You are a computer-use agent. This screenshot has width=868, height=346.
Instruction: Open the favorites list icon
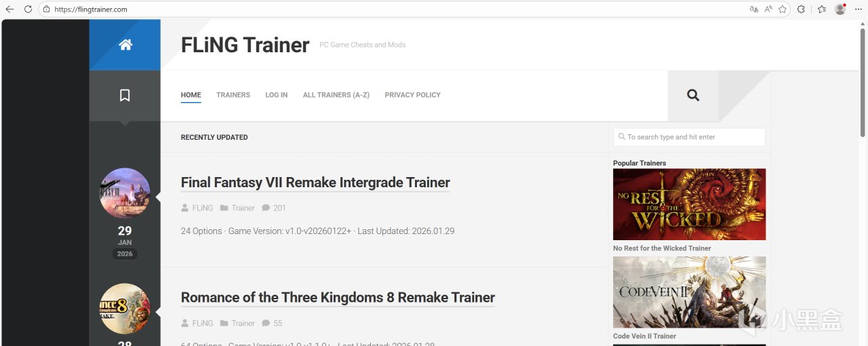(x=822, y=9)
